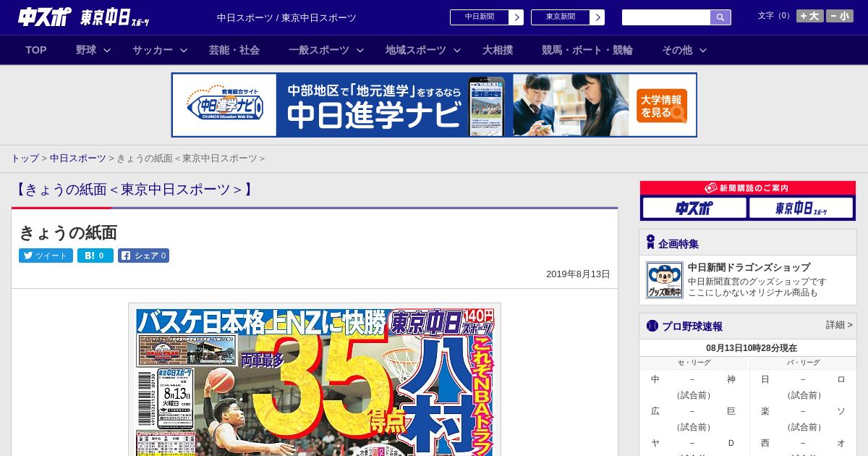Click the 中日進学ナビ banner advertisement
This screenshot has height=456, width=868.
[x=434, y=105]
